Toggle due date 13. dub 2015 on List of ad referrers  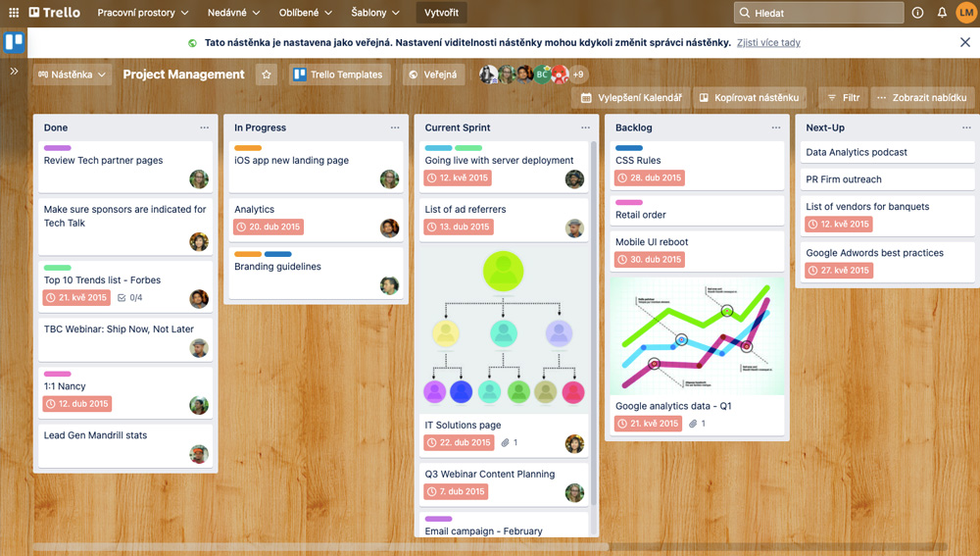[458, 227]
